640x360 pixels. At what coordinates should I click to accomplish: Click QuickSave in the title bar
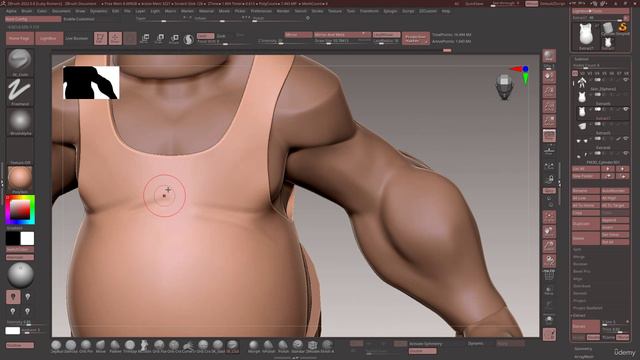(x=474, y=4)
